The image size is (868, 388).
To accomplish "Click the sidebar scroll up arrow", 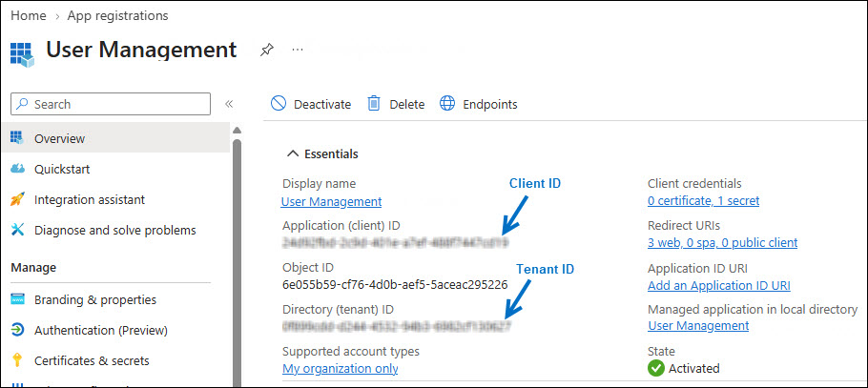I will [x=237, y=131].
